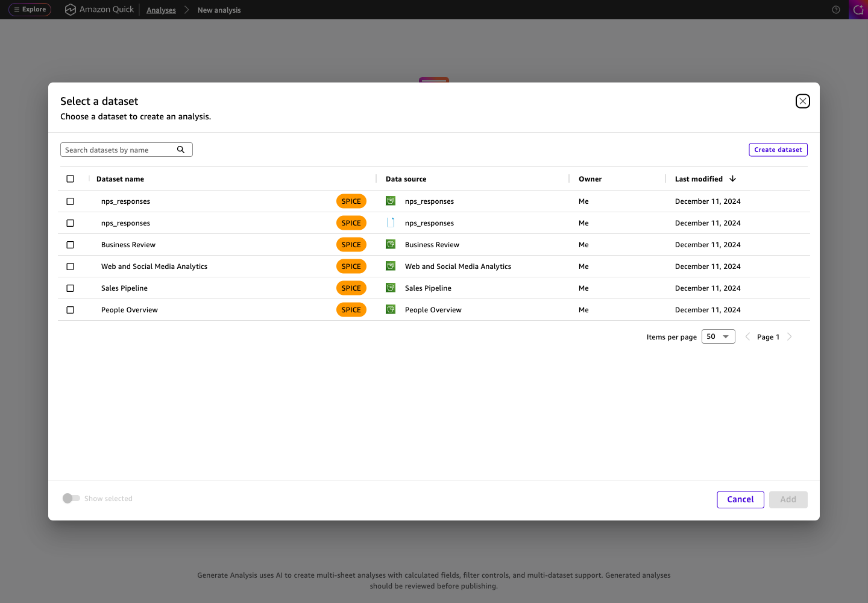Screen dimensions: 868x603
Task: Click Page 1 pagination label
Action: [768, 337]
